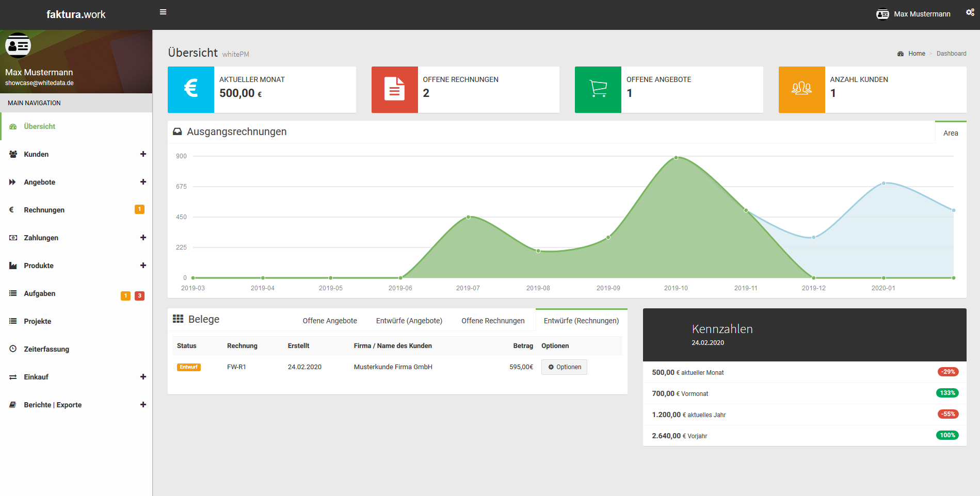Click the Berichte book icon in sidebar
This screenshot has height=496, width=980.
[x=12, y=405]
